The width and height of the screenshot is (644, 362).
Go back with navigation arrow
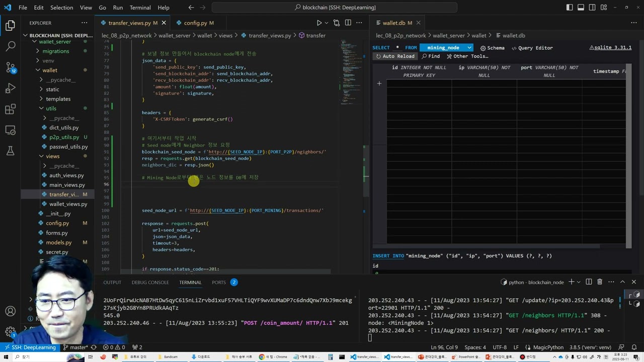point(191,8)
